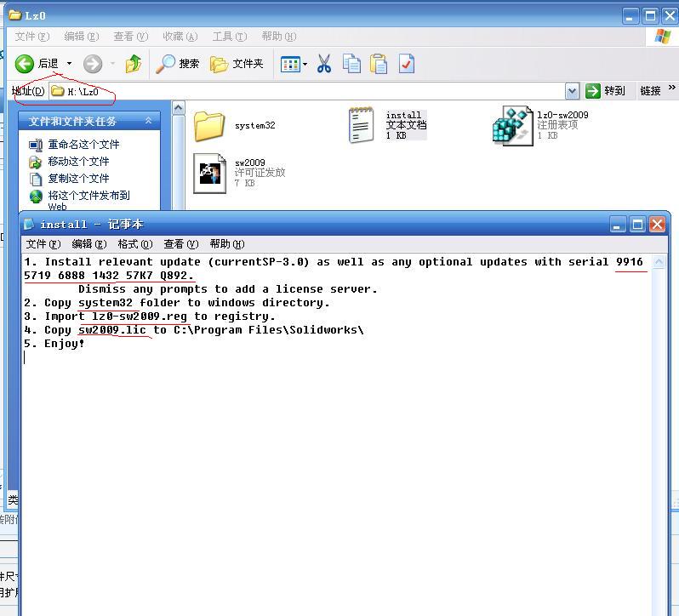The height and width of the screenshot is (616, 679).
Task: Click 'lz0-sw2009.reg' text in Notepad
Action: tap(140, 317)
